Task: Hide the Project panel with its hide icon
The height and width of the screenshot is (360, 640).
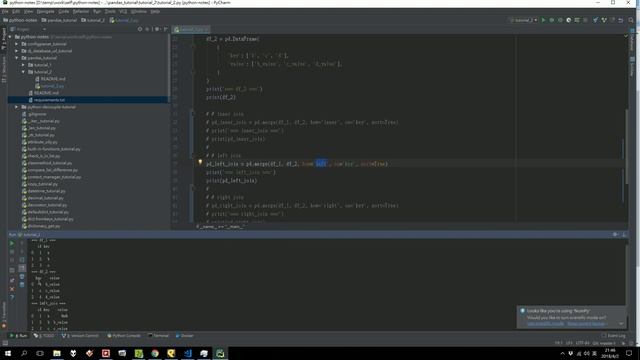Action: tap(166, 29)
